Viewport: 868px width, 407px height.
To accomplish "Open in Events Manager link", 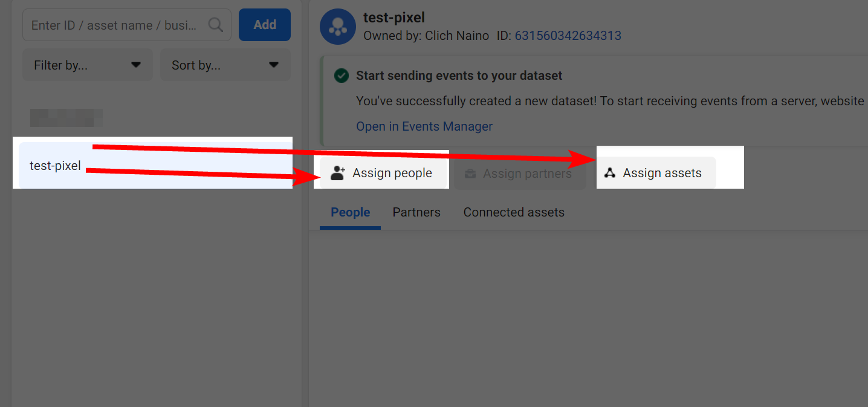I will tap(424, 126).
